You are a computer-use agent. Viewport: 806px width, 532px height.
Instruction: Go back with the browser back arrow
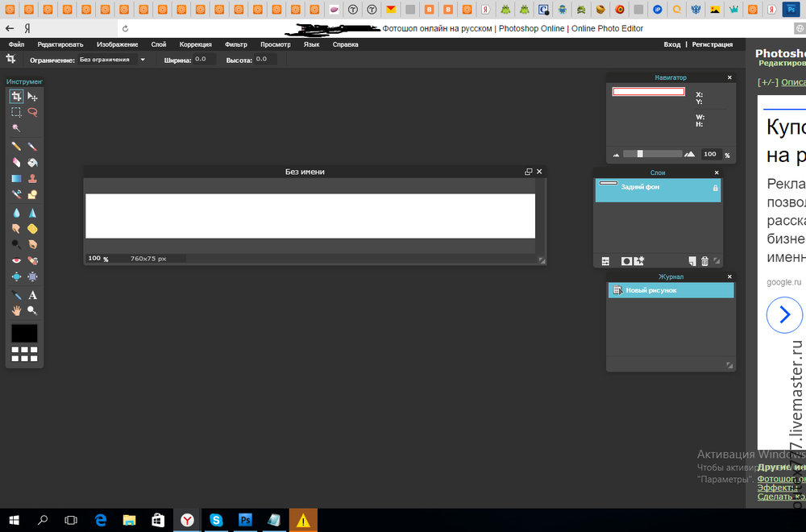click(9, 28)
